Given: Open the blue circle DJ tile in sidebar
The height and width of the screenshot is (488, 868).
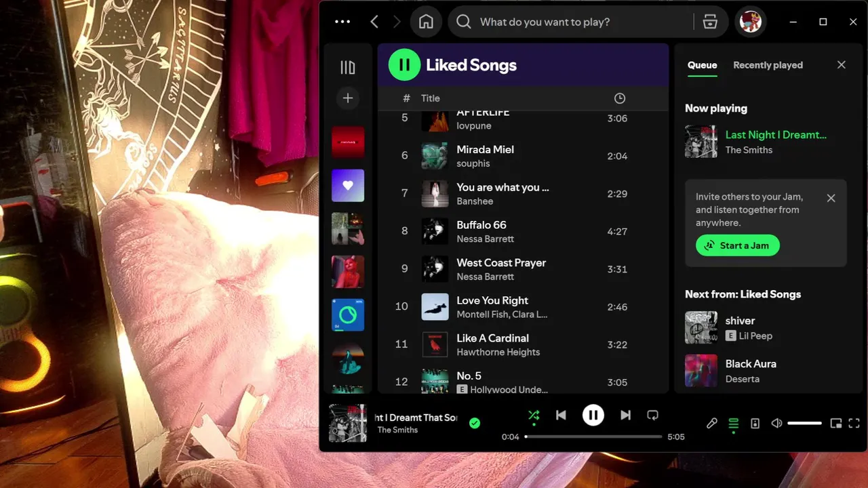Looking at the screenshot, I should (348, 315).
